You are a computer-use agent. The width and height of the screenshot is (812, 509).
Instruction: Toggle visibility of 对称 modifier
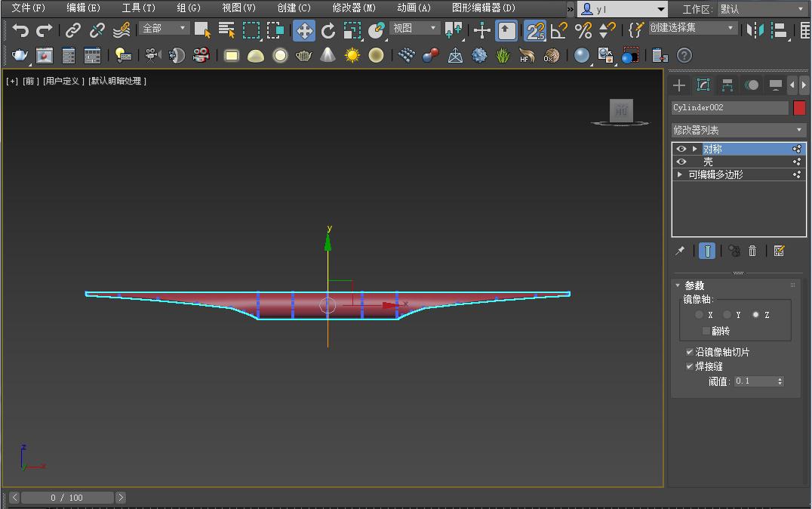pyautogui.click(x=681, y=149)
